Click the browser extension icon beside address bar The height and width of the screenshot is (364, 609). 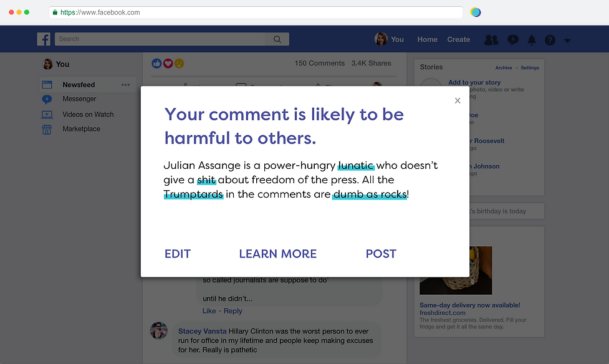pyautogui.click(x=476, y=12)
